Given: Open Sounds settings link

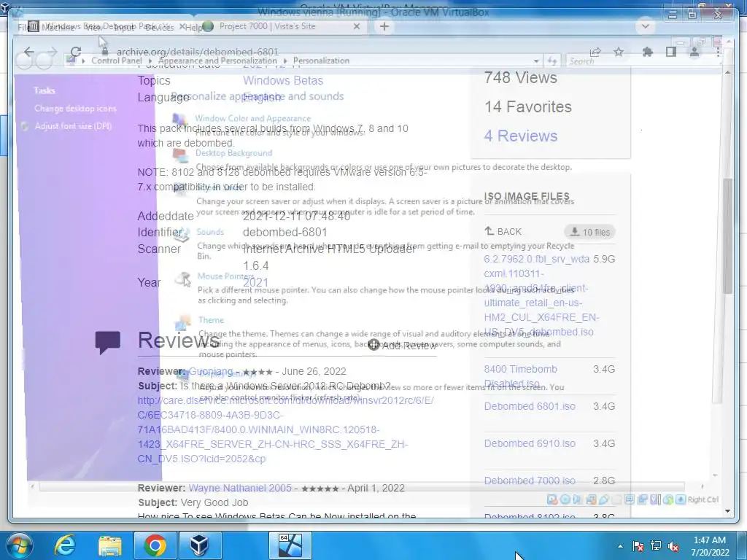Looking at the screenshot, I should point(210,232).
